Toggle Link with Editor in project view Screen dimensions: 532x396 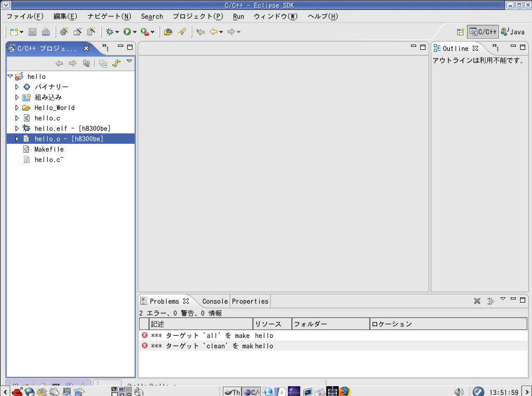point(116,63)
